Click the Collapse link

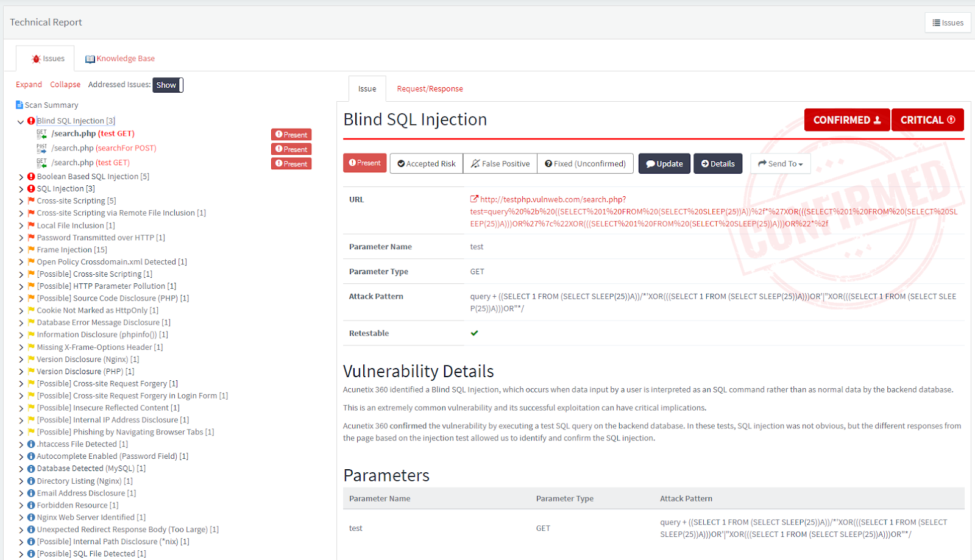point(65,85)
